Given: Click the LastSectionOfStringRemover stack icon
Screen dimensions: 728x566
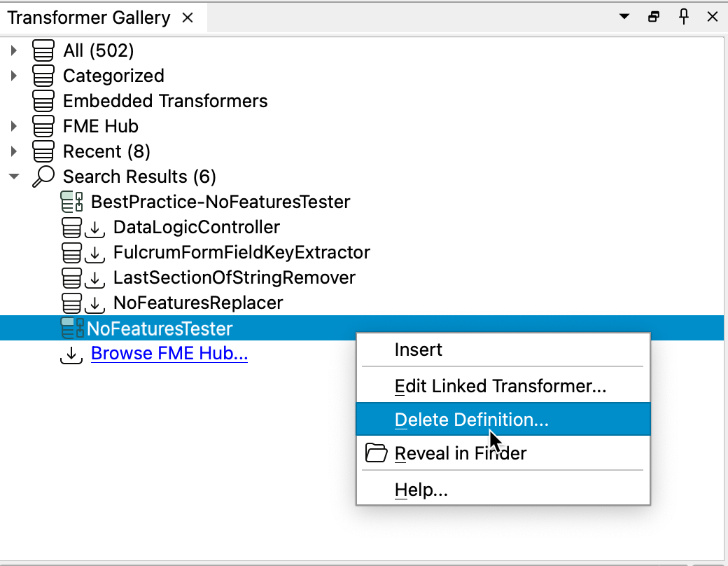Looking at the screenshot, I should tap(72, 277).
